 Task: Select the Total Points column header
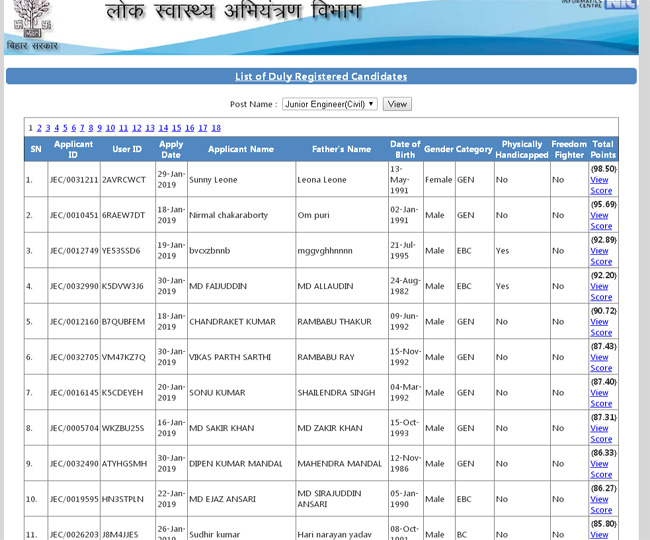click(603, 149)
